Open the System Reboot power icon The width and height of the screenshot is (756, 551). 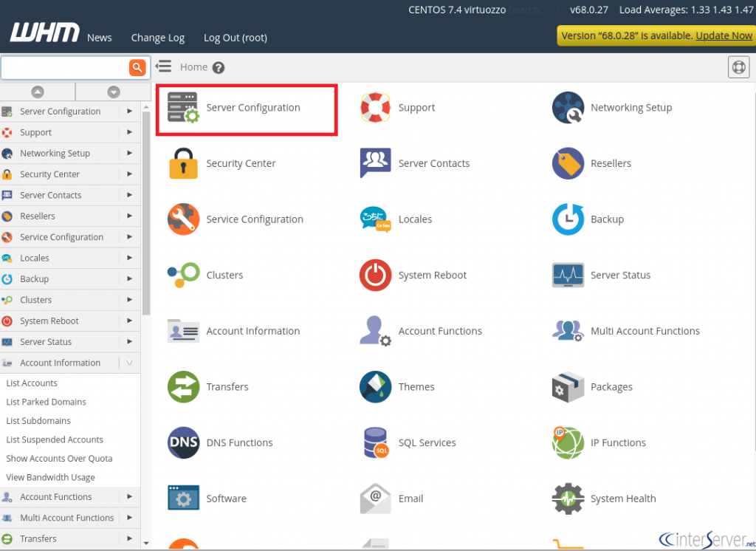[x=375, y=275]
